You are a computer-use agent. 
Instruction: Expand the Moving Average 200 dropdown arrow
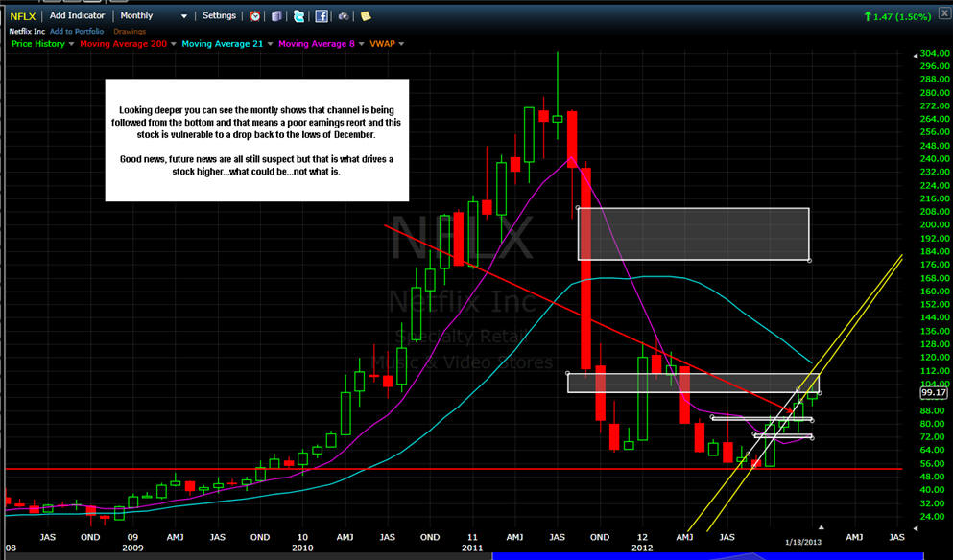[173, 44]
